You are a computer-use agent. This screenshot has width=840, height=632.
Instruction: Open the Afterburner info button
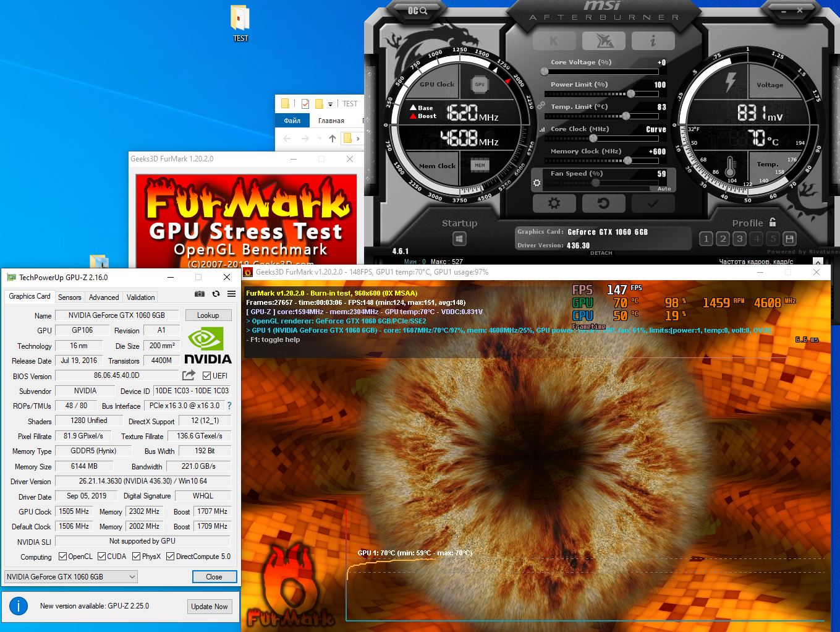click(x=653, y=41)
